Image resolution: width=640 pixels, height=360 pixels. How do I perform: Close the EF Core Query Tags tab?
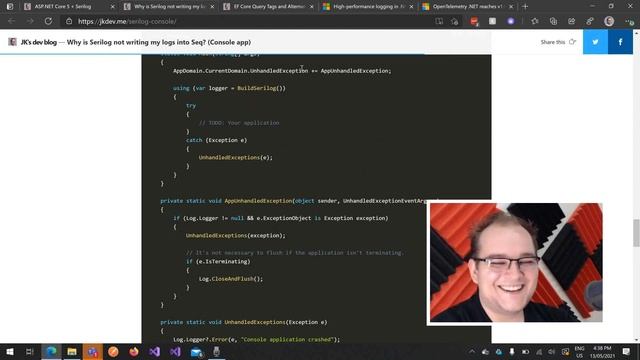pos(312,7)
